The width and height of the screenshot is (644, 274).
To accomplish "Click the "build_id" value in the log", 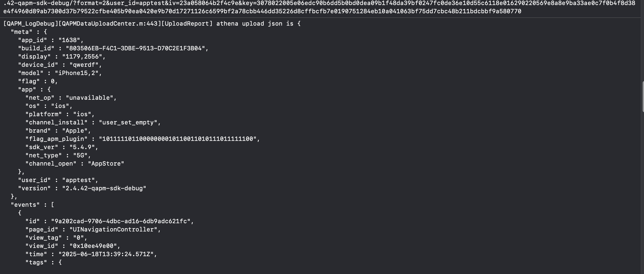I will (135, 48).
